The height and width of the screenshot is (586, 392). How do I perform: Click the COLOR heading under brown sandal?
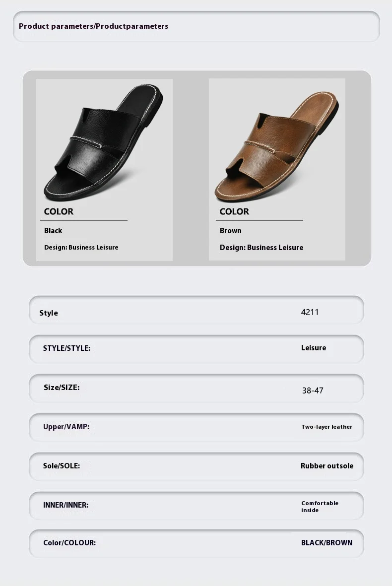(234, 211)
